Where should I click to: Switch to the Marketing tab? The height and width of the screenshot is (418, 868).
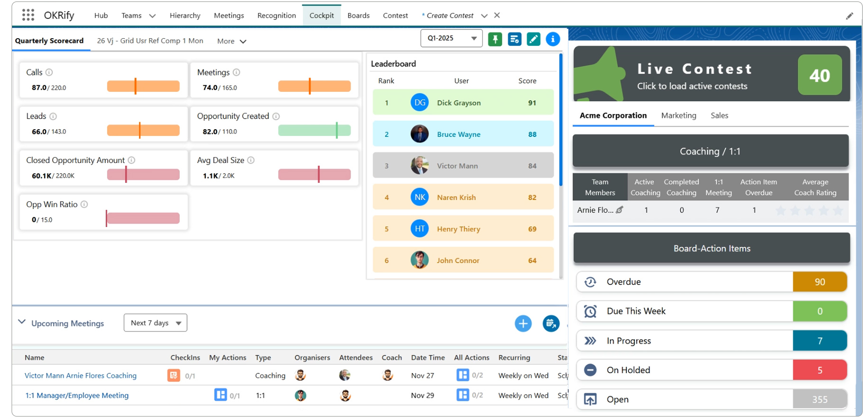click(678, 116)
